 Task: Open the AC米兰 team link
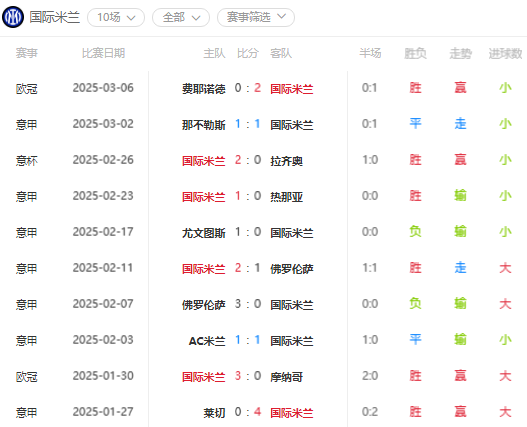tap(207, 341)
